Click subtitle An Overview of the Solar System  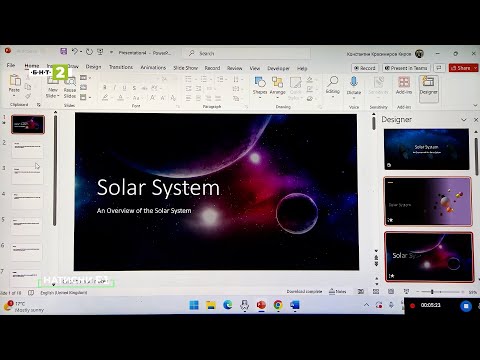144,211
